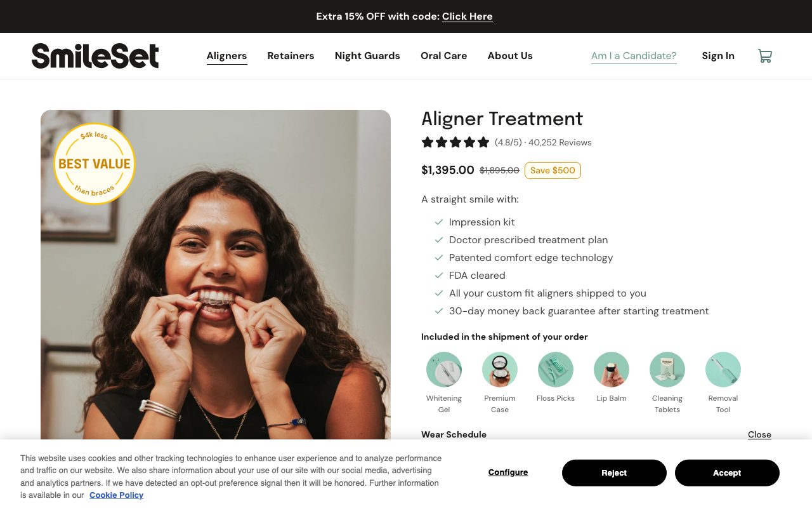Open the shopping cart icon
This screenshot has height=508, width=812.
click(765, 56)
